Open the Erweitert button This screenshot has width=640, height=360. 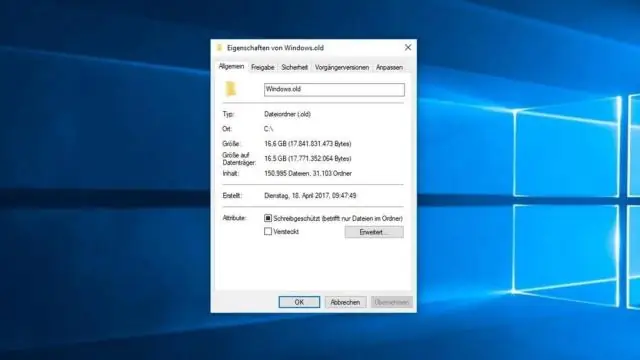coord(374,232)
